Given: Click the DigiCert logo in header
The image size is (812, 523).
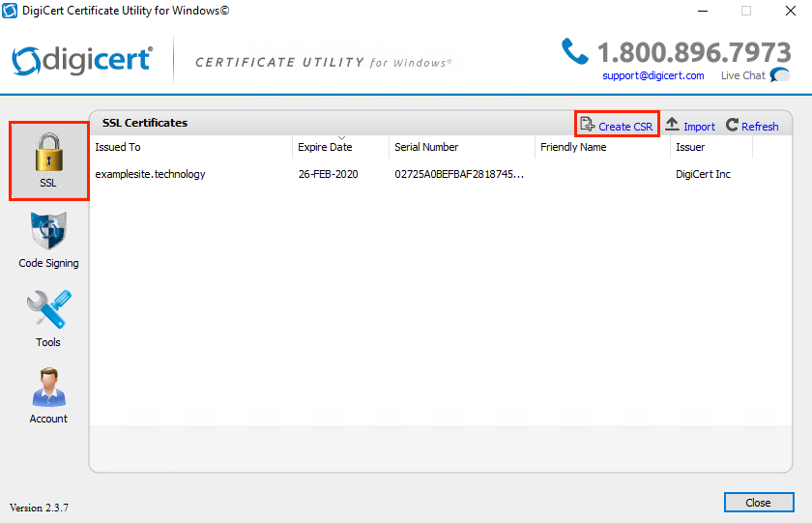Looking at the screenshot, I should click(82, 60).
